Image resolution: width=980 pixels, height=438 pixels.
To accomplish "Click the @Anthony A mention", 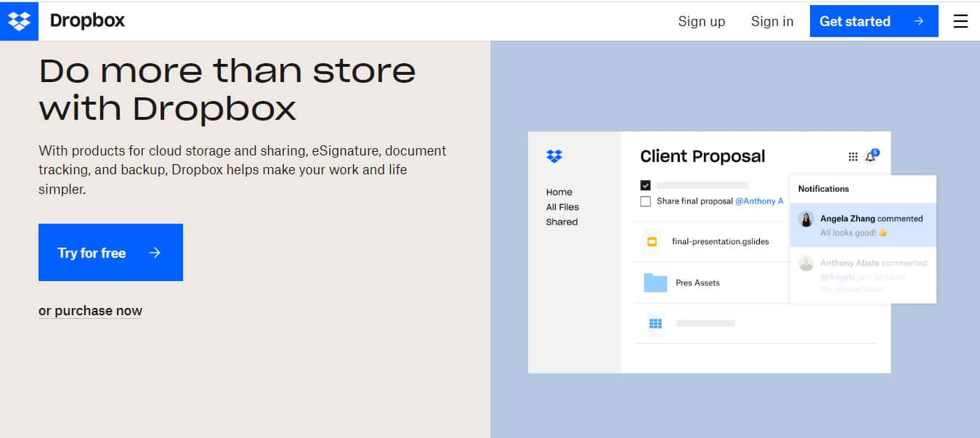I will click(x=759, y=201).
